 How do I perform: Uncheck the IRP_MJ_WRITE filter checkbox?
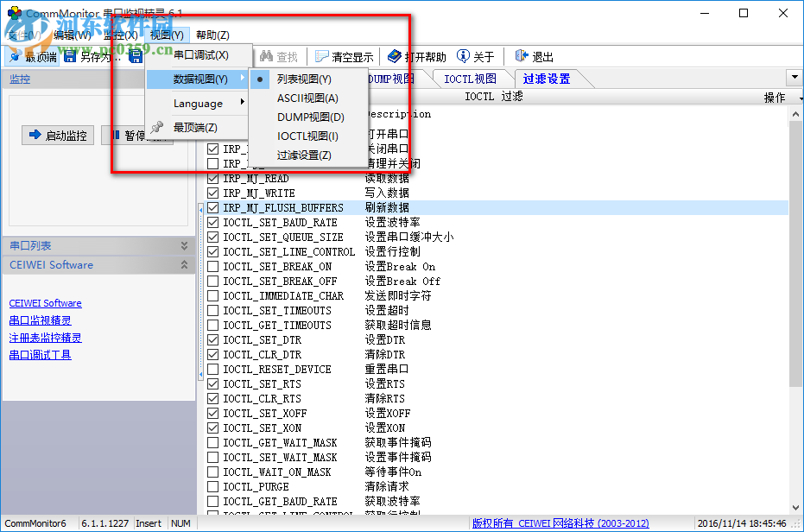pyautogui.click(x=212, y=193)
